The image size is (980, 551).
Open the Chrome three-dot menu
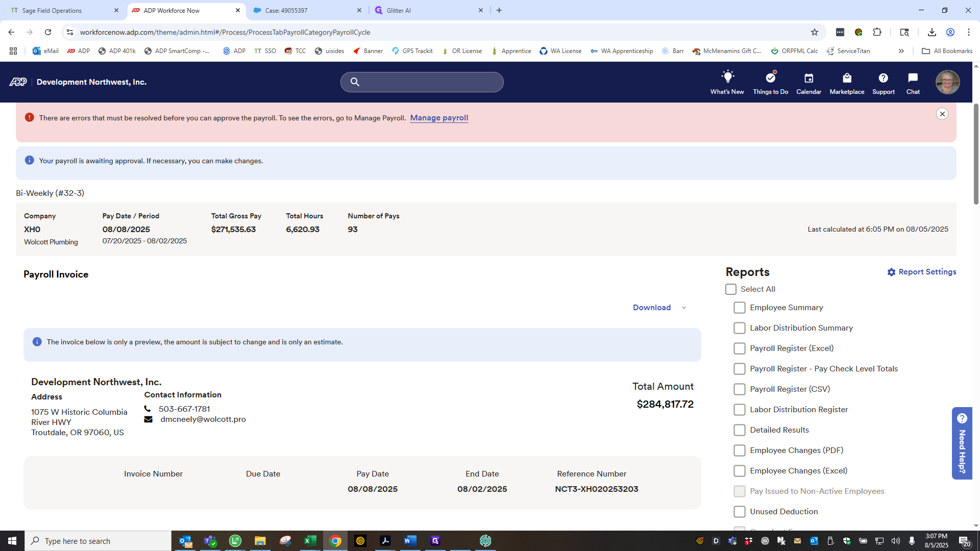point(968,32)
